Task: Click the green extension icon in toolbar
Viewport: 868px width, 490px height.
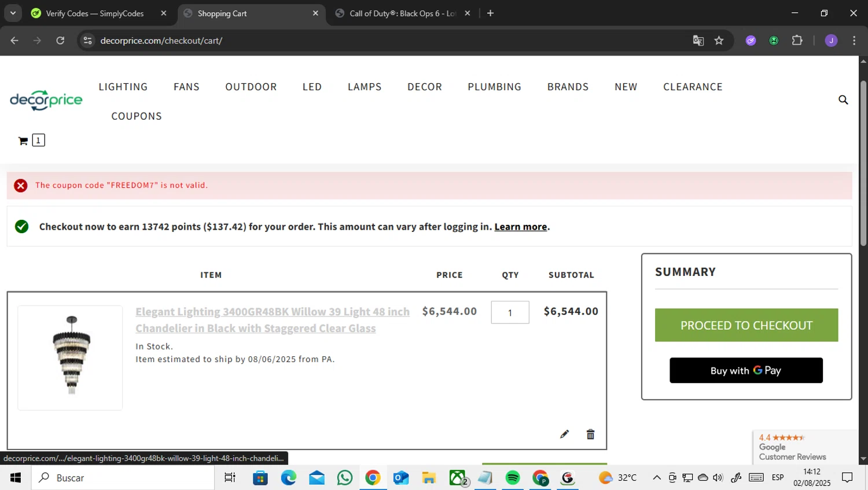Action: pos(774,40)
